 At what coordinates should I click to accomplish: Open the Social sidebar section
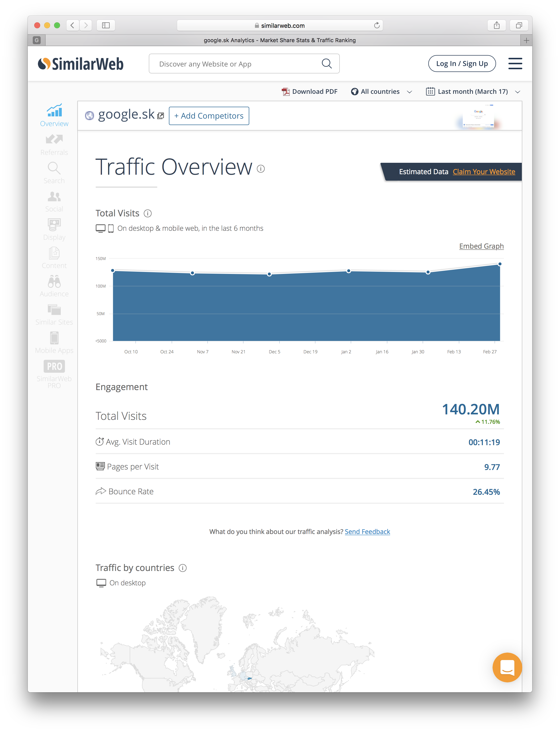point(54,201)
